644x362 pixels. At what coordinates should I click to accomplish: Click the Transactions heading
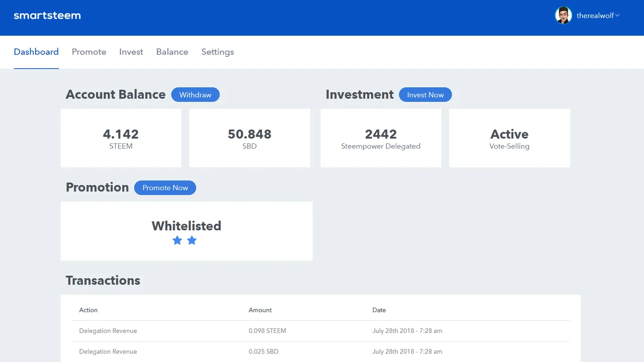pyautogui.click(x=103, y=281)
